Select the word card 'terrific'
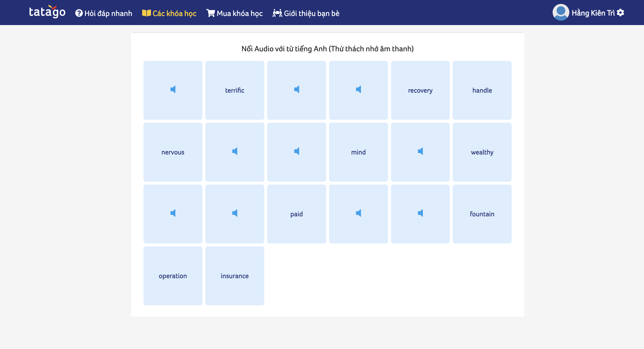Screen dimensions: 644x349 235,90
